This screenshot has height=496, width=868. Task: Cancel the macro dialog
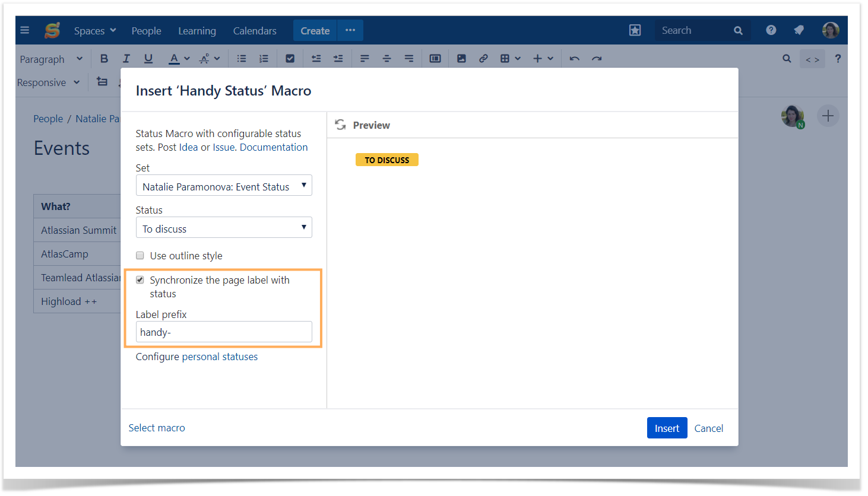click(709, 428)
